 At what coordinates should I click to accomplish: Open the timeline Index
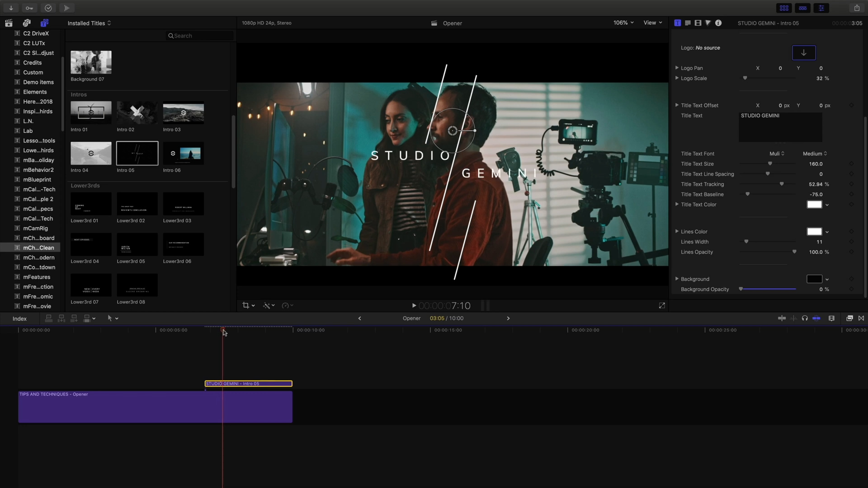coord(19,319)
